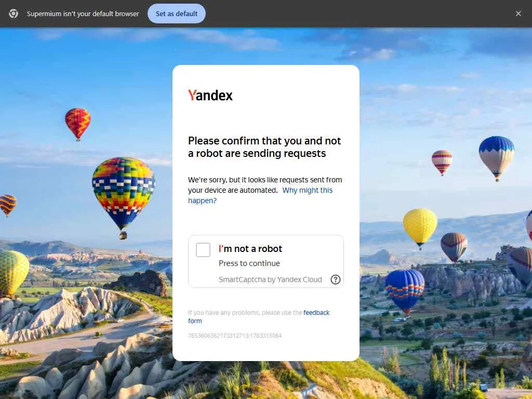
Task: Dismiss the default browser infobar with X
Action: click(518, 14)
